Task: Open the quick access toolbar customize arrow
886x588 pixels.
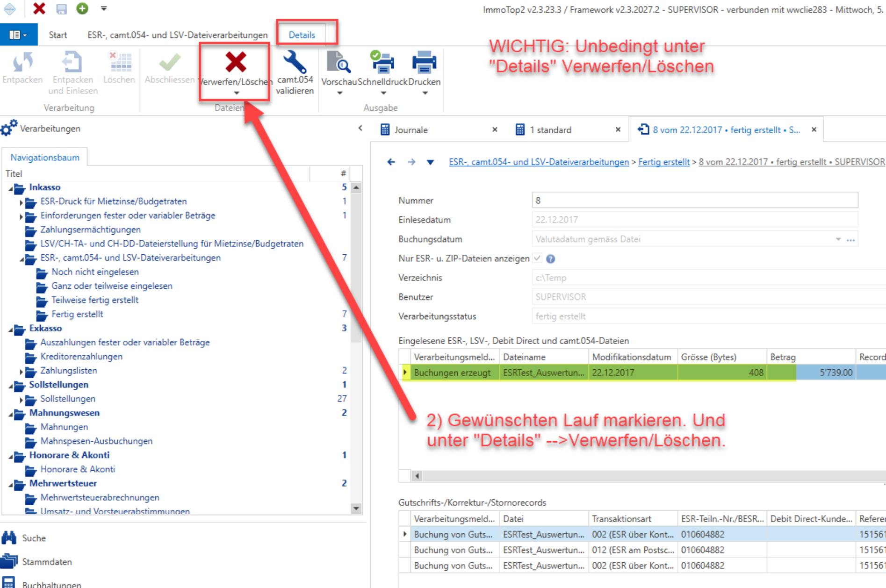Action: tap(104, 8)
